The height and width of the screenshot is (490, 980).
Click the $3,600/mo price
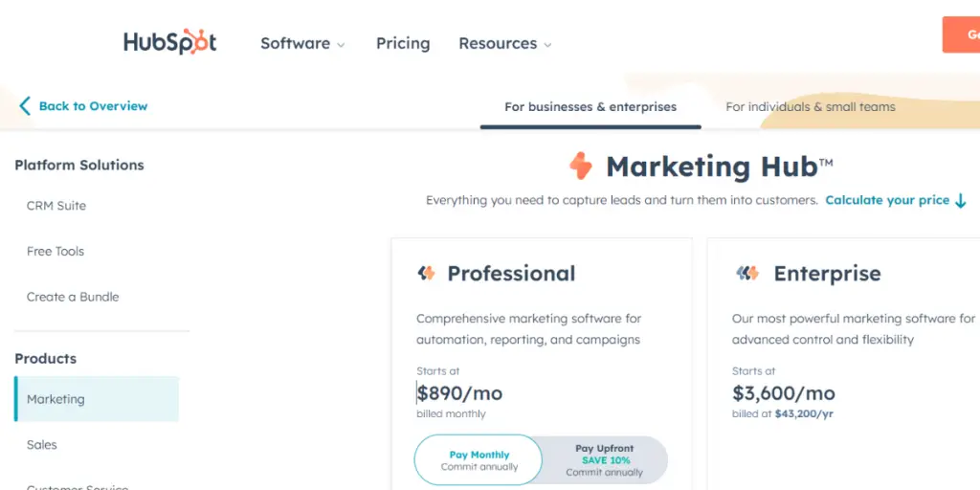coord(784,393)
